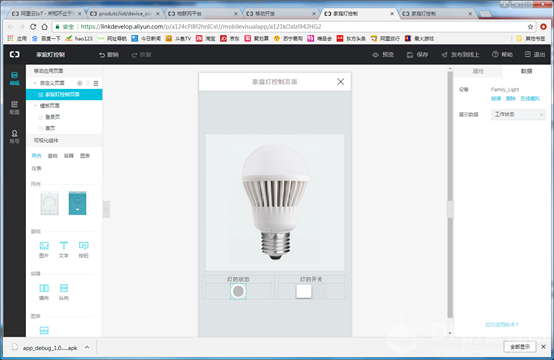Collapse the right property panel with its handle

450,209
